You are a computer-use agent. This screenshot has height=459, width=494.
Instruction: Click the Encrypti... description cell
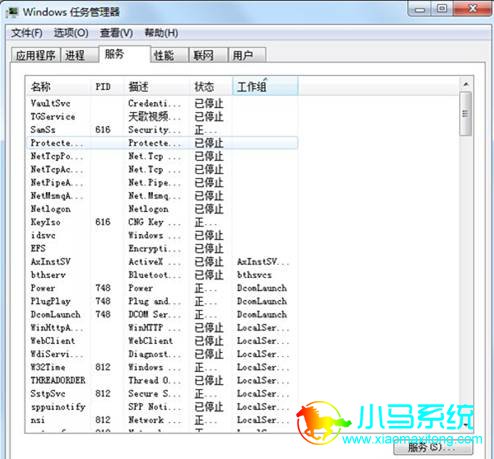pos(155,249)
